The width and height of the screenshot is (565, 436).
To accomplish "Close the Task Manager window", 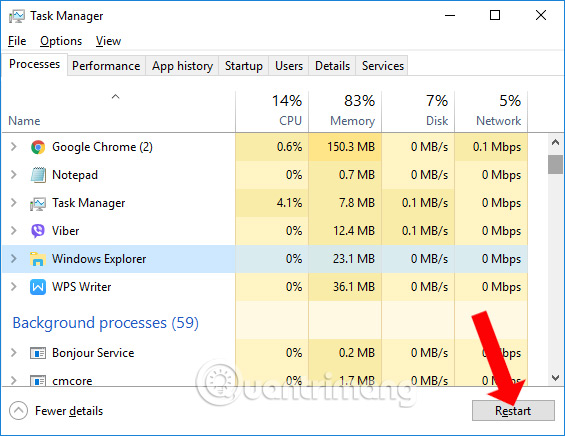I will [541, 15].
